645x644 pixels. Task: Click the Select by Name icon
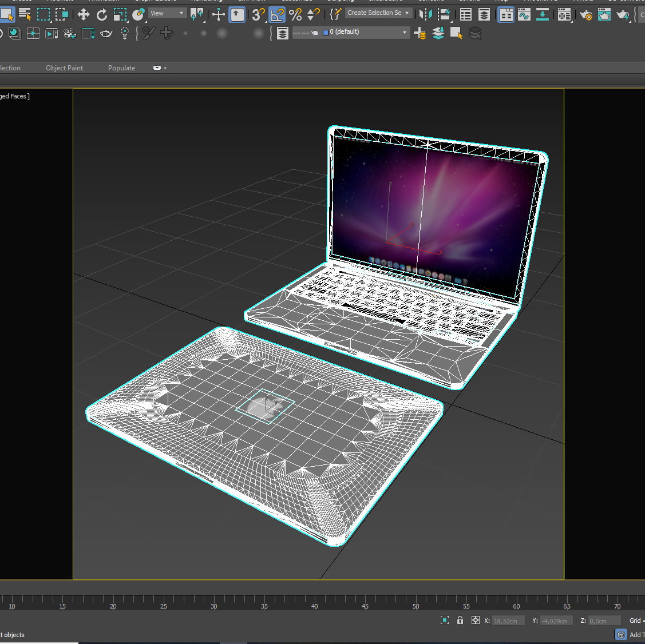pos(25,15)
